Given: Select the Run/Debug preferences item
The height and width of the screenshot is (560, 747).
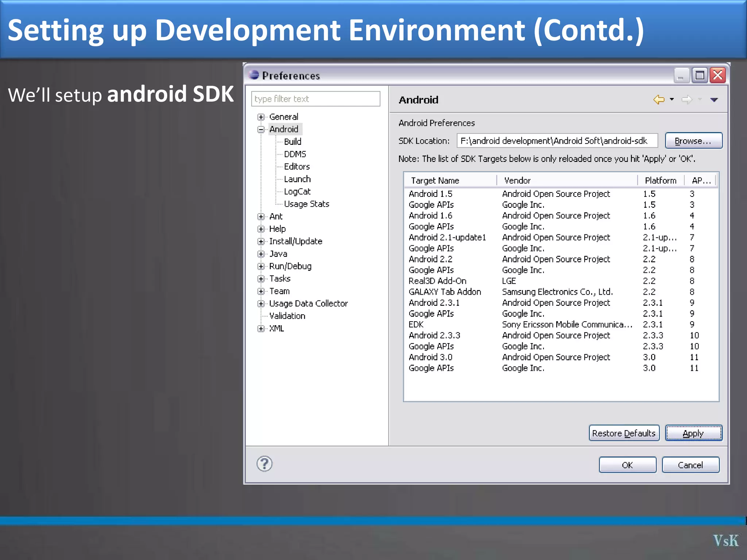Looking at the screenshot, I should 290,266.
